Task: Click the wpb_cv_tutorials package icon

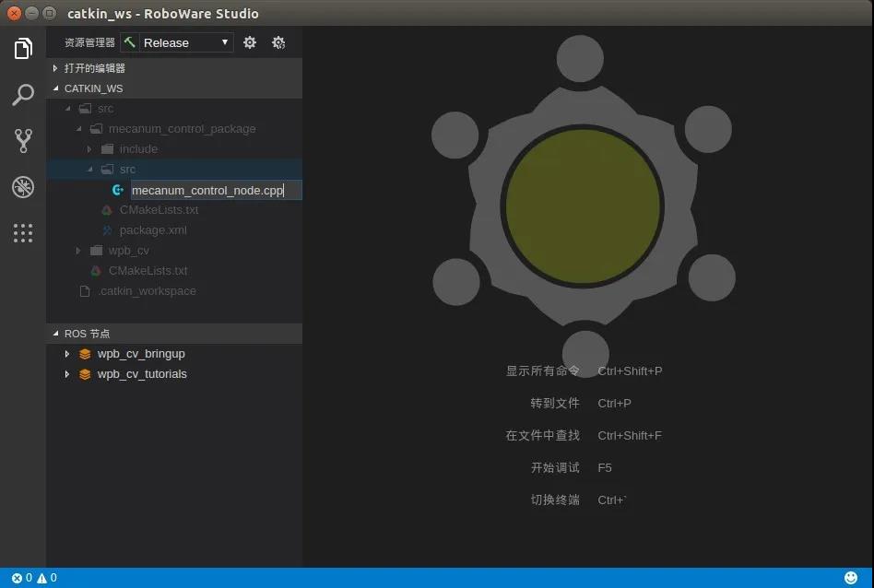Action: [x=85, y=374]
